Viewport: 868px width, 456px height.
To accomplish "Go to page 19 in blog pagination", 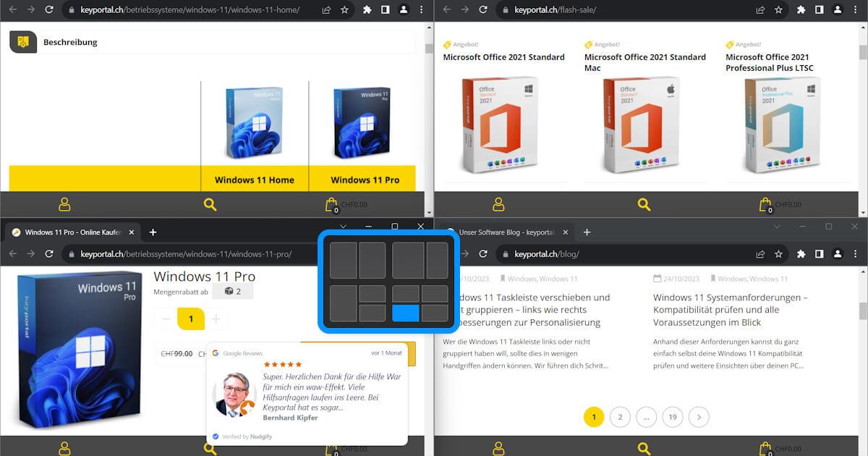I will tap(672, 417).
